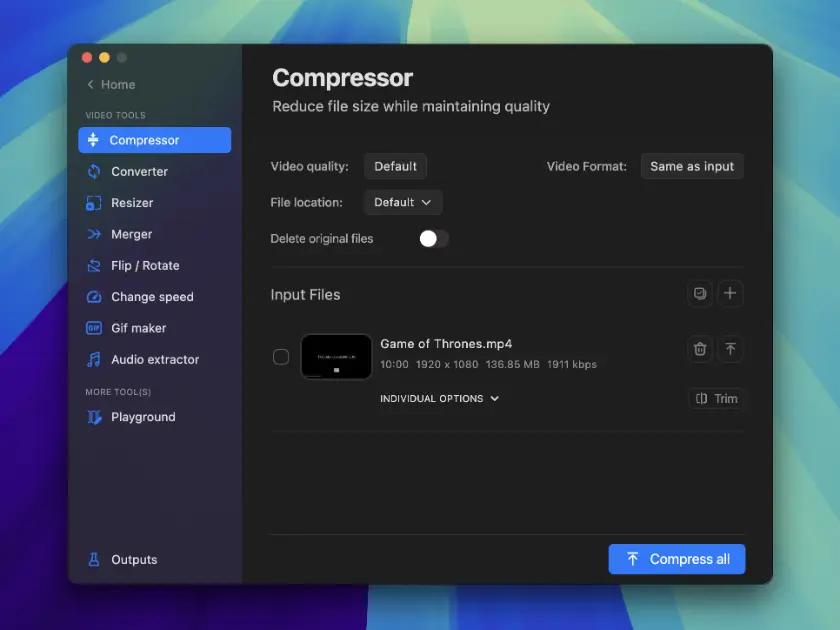Select the Change speed tool
The width and height of the screenshot is (840, 630).
click(x=152, y=297)
